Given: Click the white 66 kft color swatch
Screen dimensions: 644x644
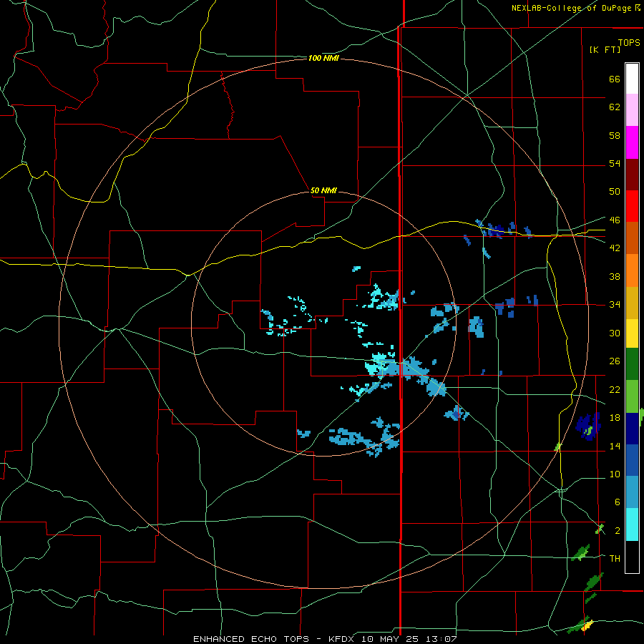Looking at the screenshot, I should [x=632, y=79].
